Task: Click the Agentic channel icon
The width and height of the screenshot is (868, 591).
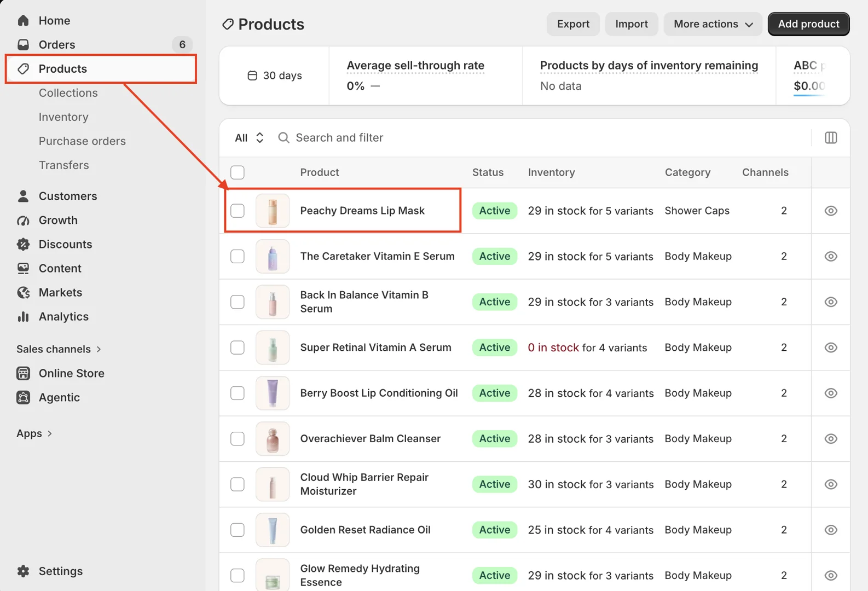Action: pyautogui.click(x=23, y=397)
